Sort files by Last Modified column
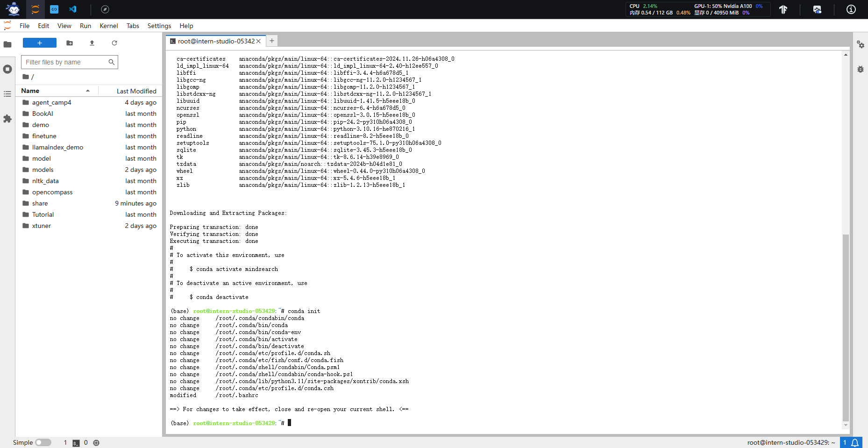This screenshot has height=448, width=868. [129, 91]
